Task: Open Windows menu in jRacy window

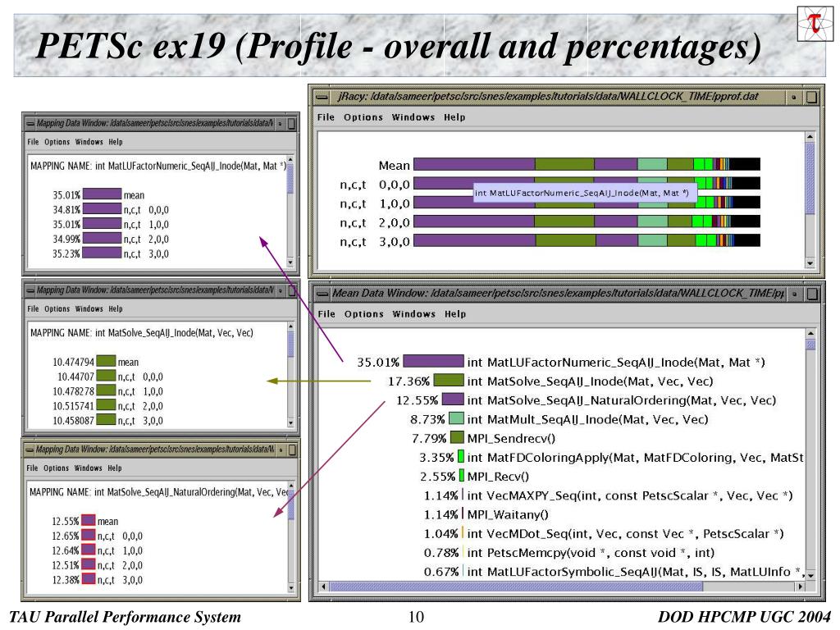Action: point(413,116)
